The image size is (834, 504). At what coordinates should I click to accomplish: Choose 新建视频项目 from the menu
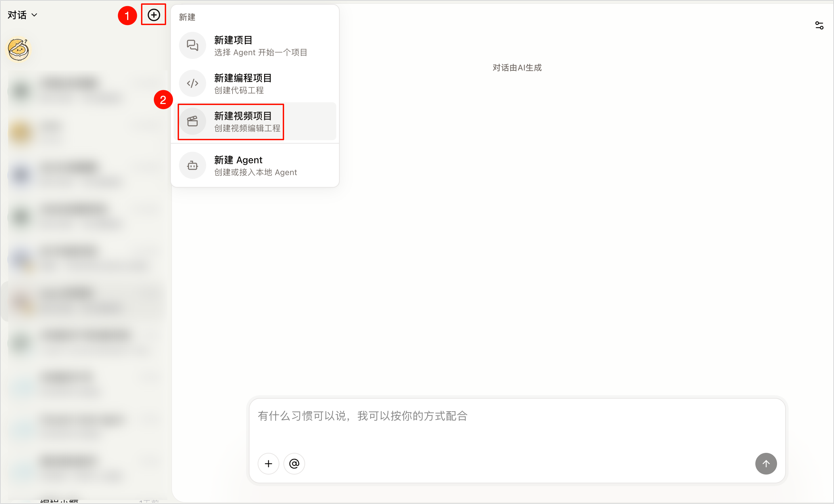(255, 121)
